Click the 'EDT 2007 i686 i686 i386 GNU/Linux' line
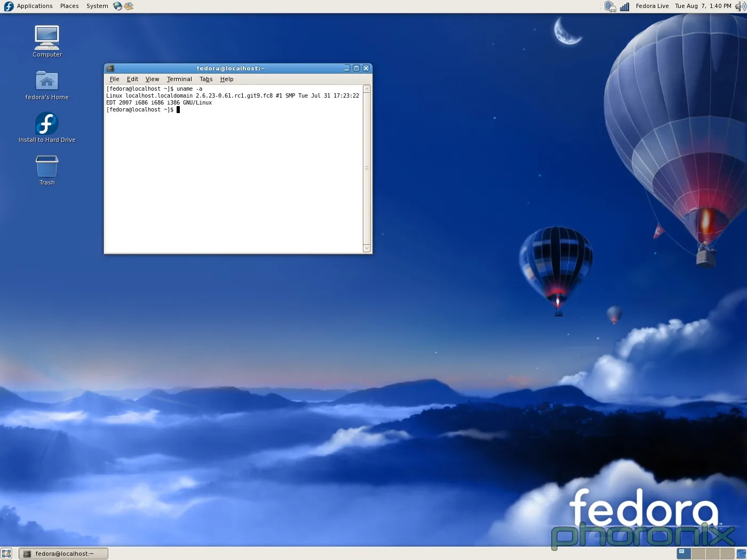747x560 pixels. (159, 103)
